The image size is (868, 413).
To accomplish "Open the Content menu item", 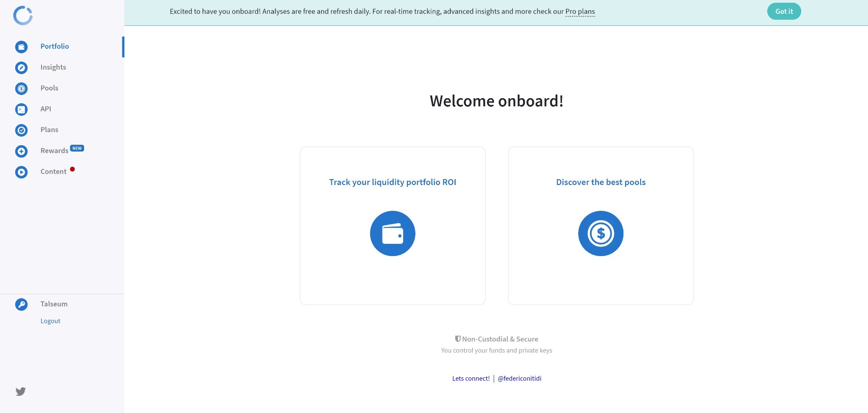I will (x=53, y=171).
